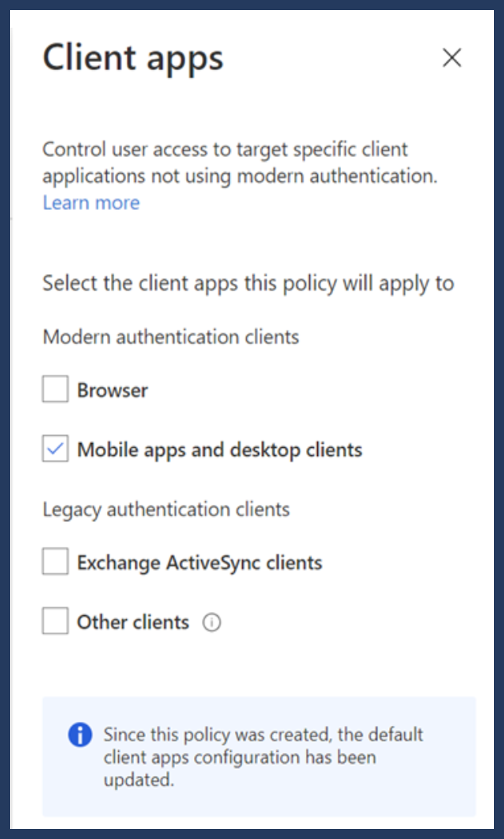Click the "Legacy authentication clients" heading
Image resolution: width=504 pixels, height=839 pixels.
click(x=166, y=510)
